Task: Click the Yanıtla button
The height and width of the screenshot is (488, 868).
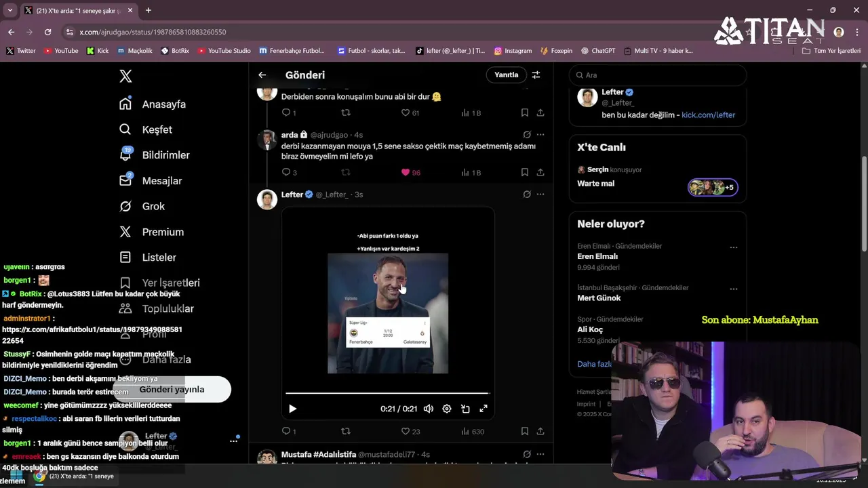Action: click(x=506, y=75)
